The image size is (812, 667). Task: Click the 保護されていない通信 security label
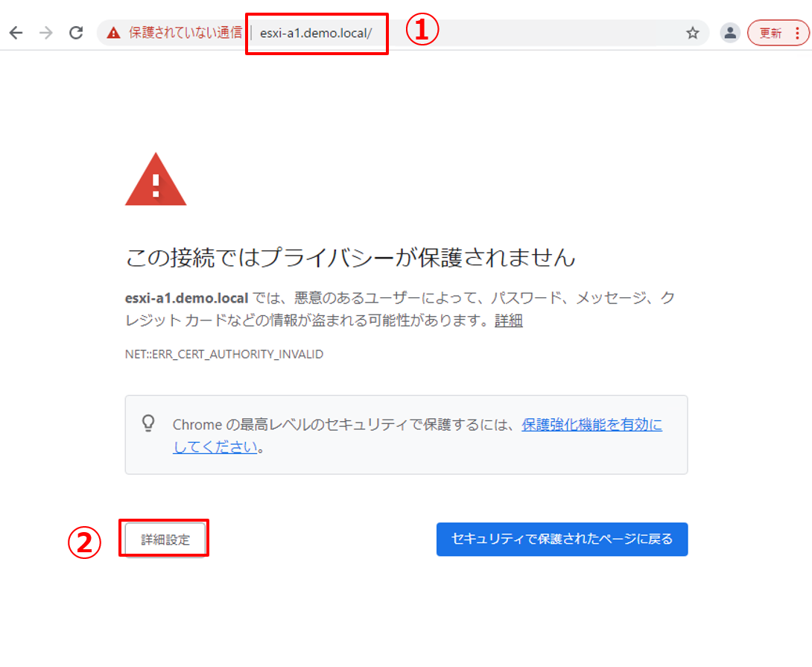point(185,34)
